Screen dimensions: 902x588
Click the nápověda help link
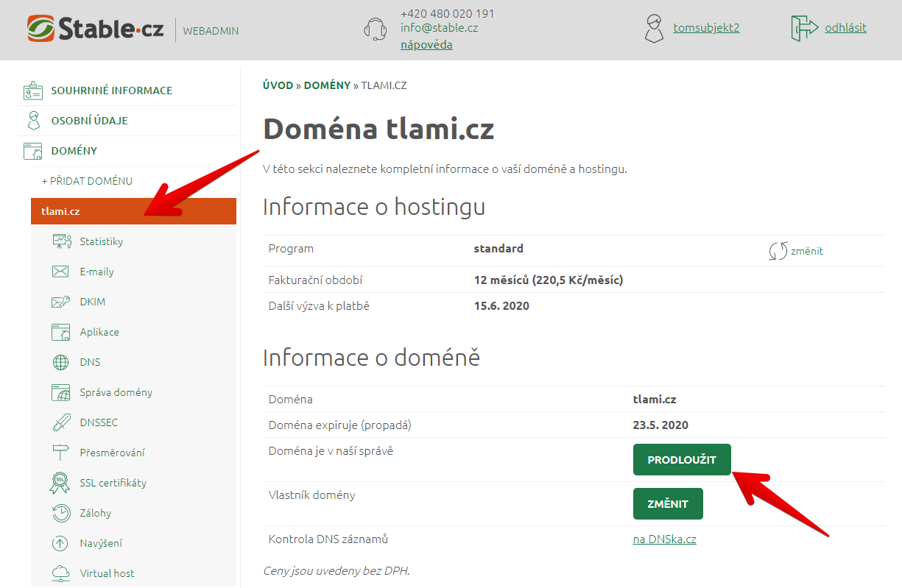(x=426, y=45)
